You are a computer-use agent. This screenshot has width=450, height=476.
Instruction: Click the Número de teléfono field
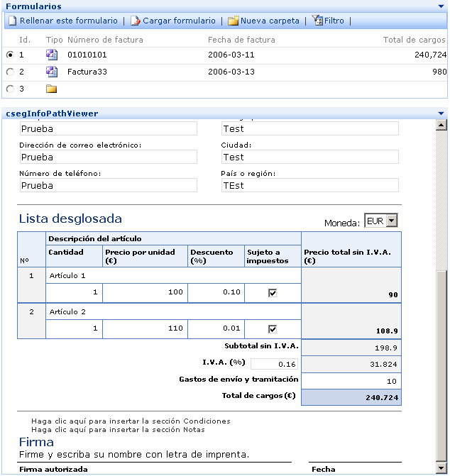click(109, 185)
